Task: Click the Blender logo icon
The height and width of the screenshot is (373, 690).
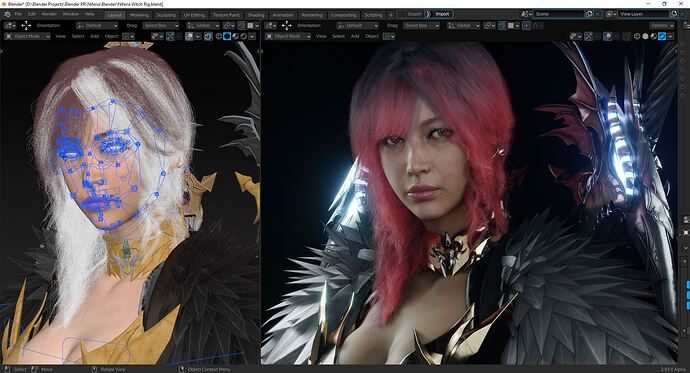Action: coord(7,14)
